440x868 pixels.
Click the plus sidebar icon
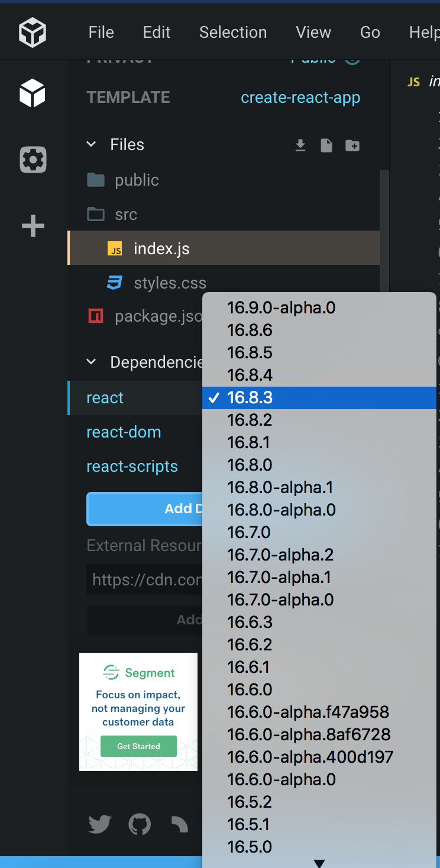tap(33, 226)
